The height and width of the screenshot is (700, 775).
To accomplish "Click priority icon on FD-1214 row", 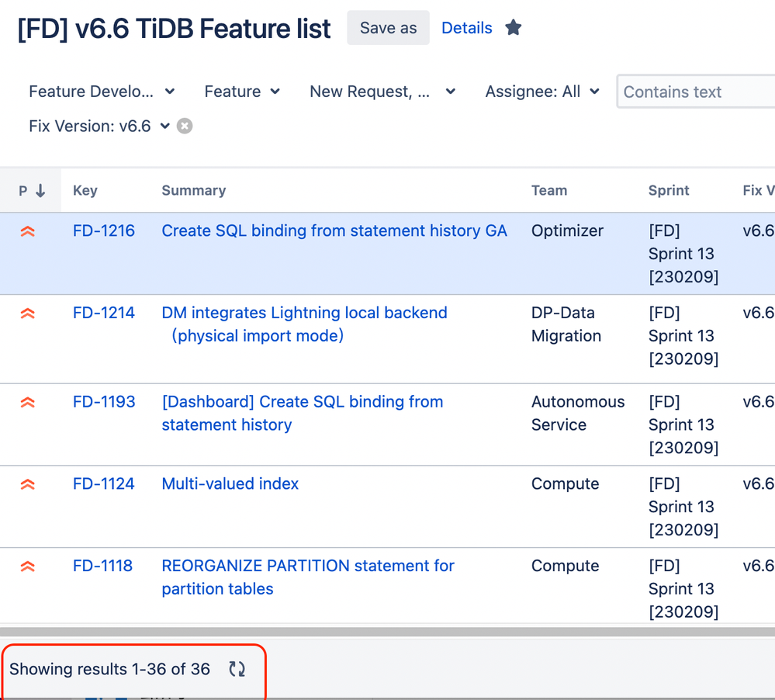I will [28, 313].
